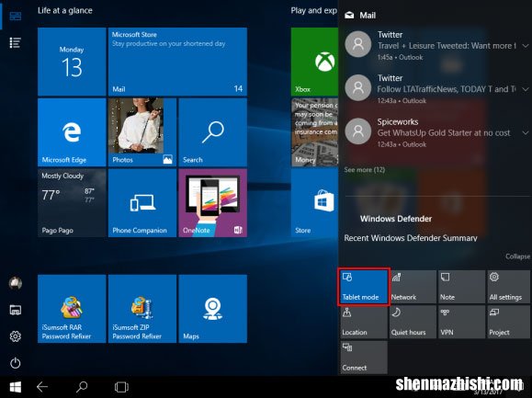
Task: Click the Windows Defender group header
Action: pos(396,219)
